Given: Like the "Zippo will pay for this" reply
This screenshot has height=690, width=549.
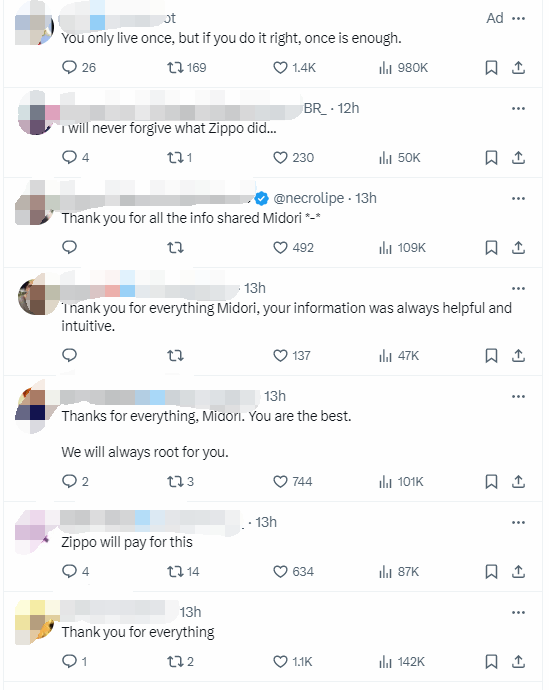Looking at the screenshot, I should pyautogui.click(x=293, y=571).
